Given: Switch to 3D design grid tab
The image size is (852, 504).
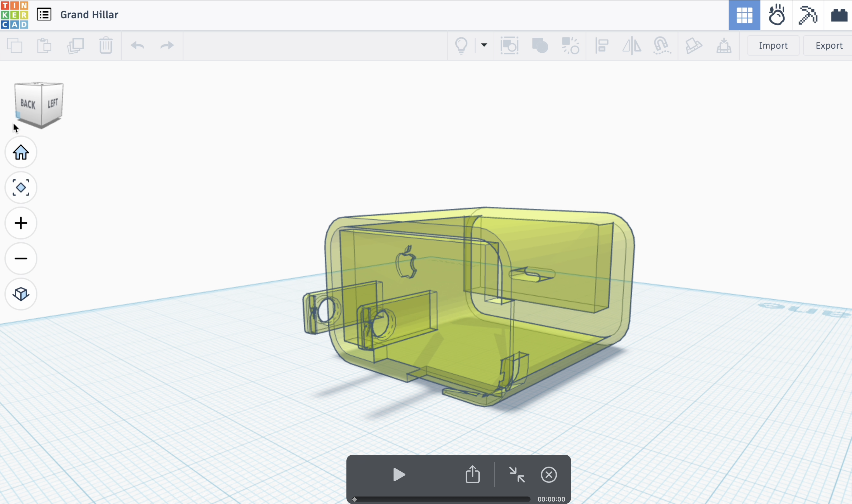Looking at the screenshot, I should (x=744, y=15).
